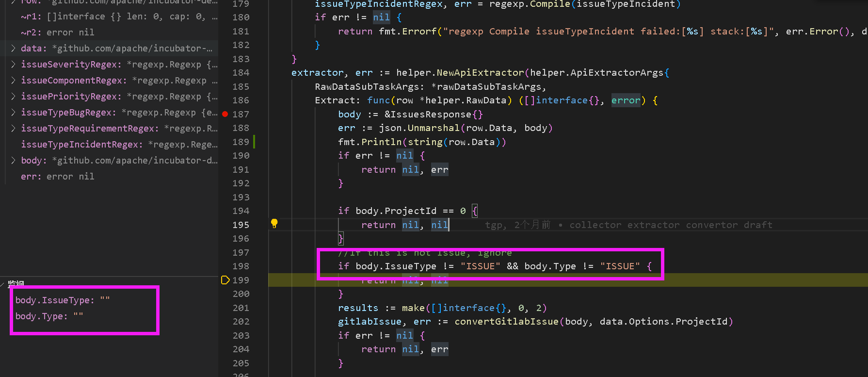Click convertGitlabIssue on line 202
The image size is (868, 377).
(507, 321)
